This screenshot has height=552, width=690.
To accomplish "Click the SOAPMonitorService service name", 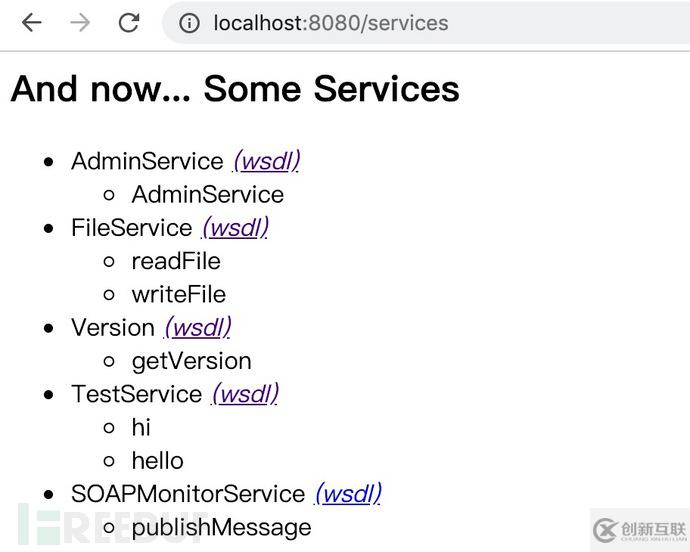I will [x=188, y=494].
